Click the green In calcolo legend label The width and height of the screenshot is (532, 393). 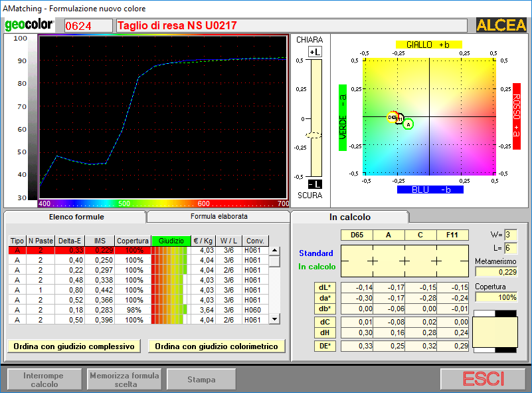point(317,267)
